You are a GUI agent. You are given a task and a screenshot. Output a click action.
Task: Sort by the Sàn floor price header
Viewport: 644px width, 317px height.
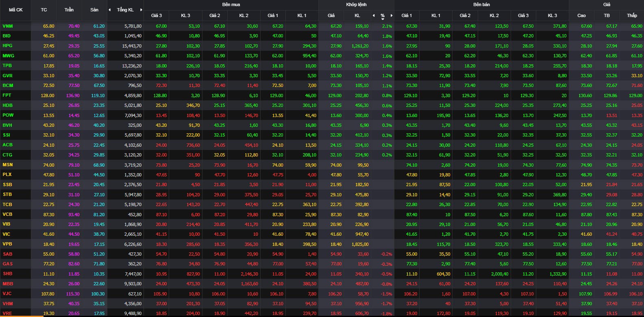[x=94, y=10]
